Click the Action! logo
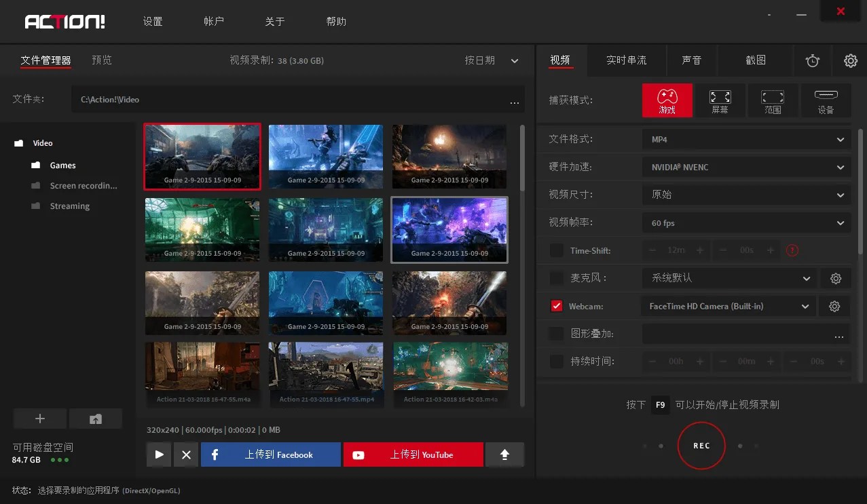This screenshot has height=504, width=867. [65, 22]
